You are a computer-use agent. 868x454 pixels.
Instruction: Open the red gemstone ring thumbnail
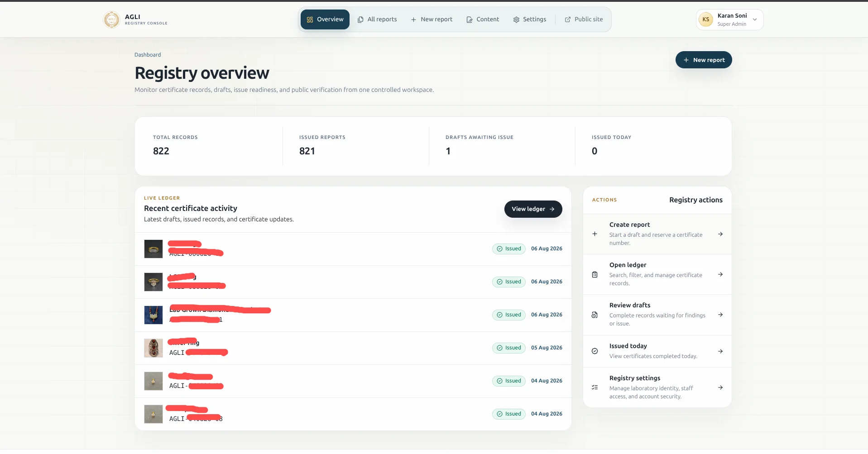point(153,348)
